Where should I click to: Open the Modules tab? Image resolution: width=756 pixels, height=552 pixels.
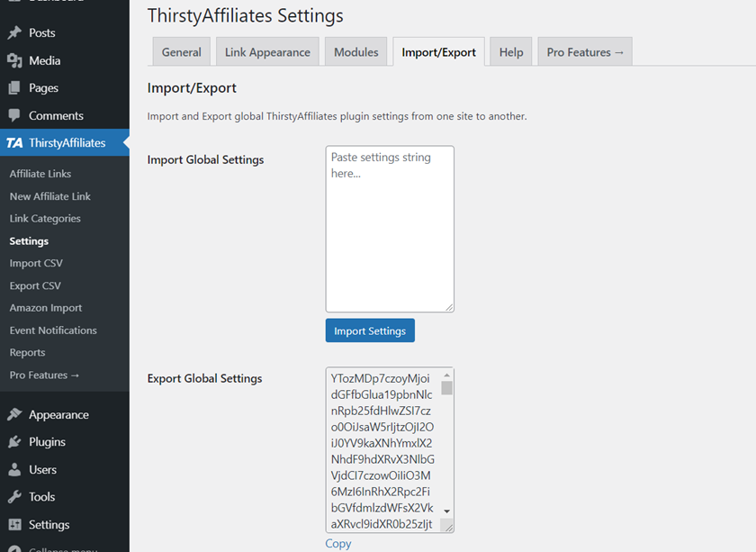355,51
